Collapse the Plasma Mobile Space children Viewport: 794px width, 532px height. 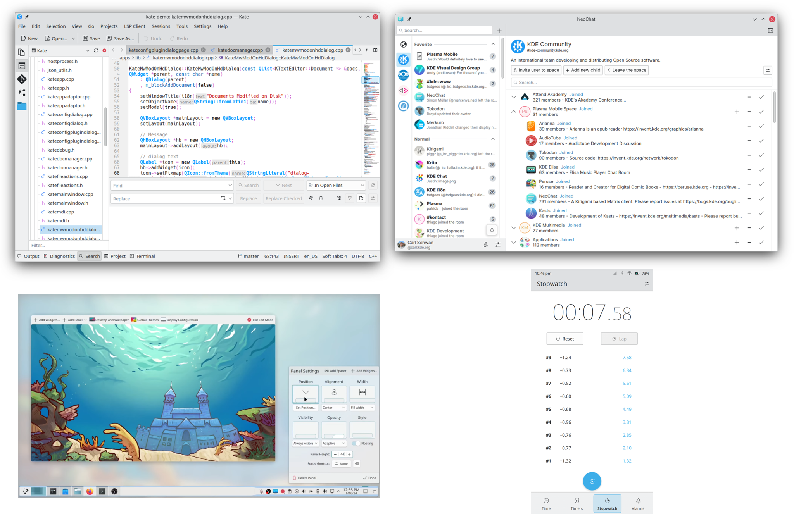pyautogui.click(x=514, y=112)
